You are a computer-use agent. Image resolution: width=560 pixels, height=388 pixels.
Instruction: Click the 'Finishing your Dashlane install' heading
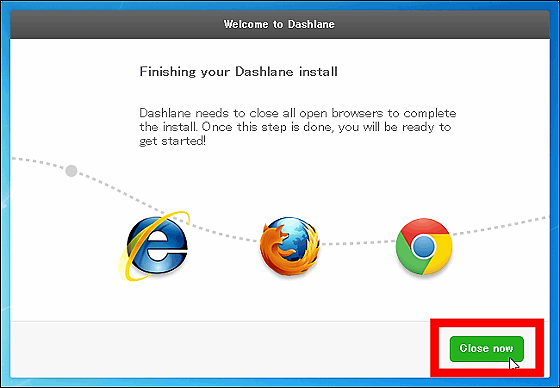tap(239, 72)
